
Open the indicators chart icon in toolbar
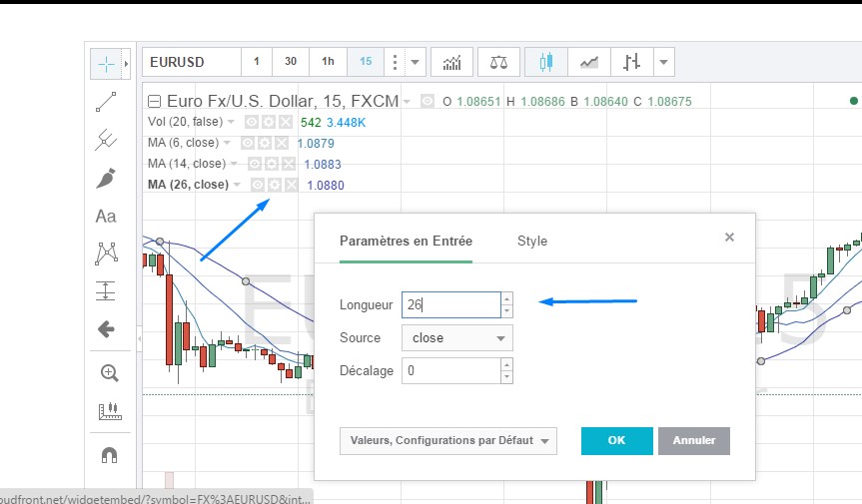pyautogui.click(x=452, y=62)
